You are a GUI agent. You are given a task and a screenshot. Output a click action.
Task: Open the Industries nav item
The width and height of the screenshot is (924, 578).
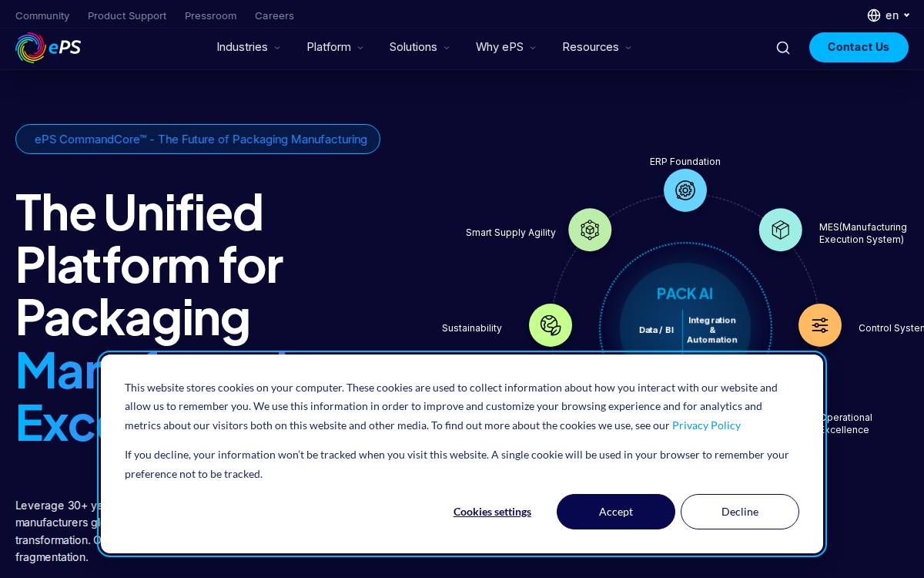point(242,47)
